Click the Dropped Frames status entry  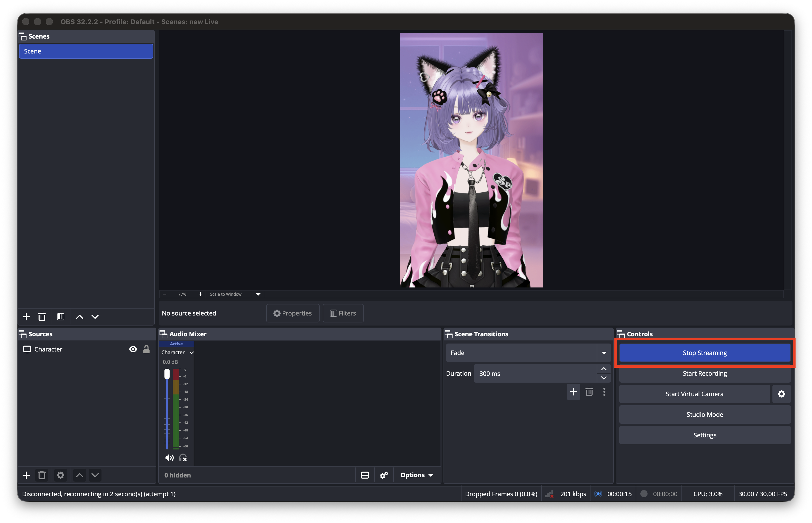501,494
